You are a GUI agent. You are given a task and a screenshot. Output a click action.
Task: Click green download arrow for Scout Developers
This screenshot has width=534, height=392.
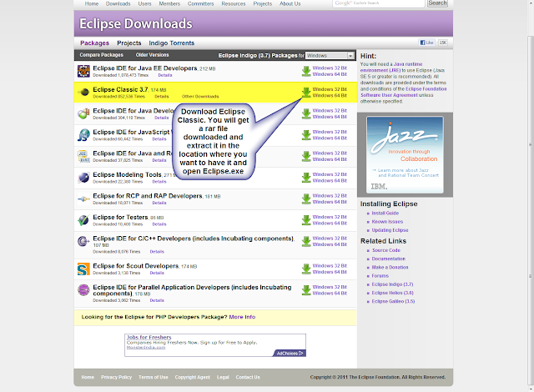306,269
